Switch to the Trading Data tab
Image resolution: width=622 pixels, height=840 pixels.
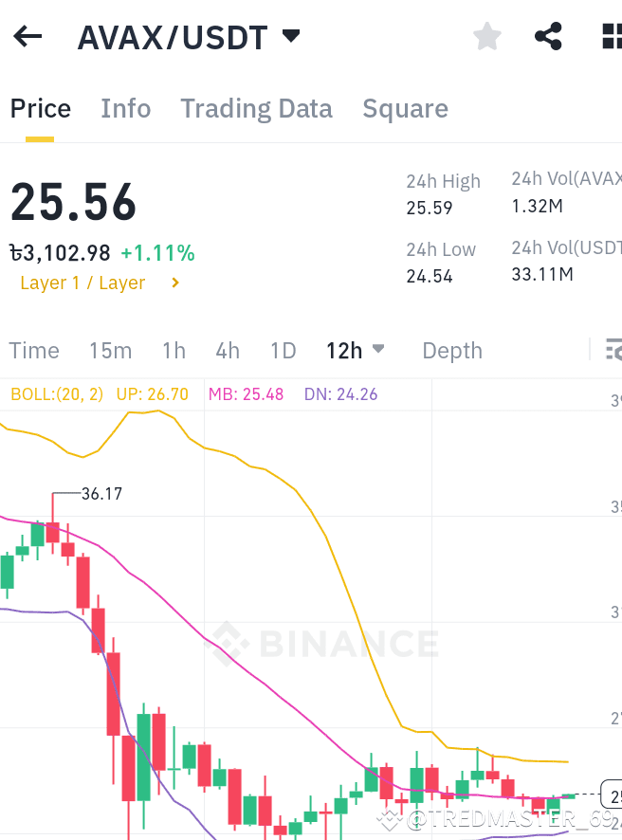pos(256,108)
